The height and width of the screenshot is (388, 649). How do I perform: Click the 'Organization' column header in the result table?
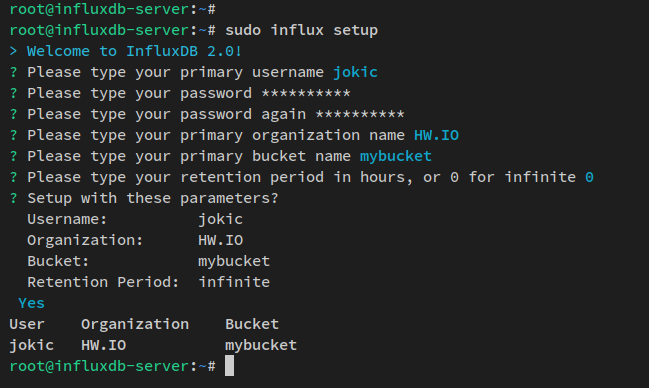pyautogui.click(x=135, y=324)
